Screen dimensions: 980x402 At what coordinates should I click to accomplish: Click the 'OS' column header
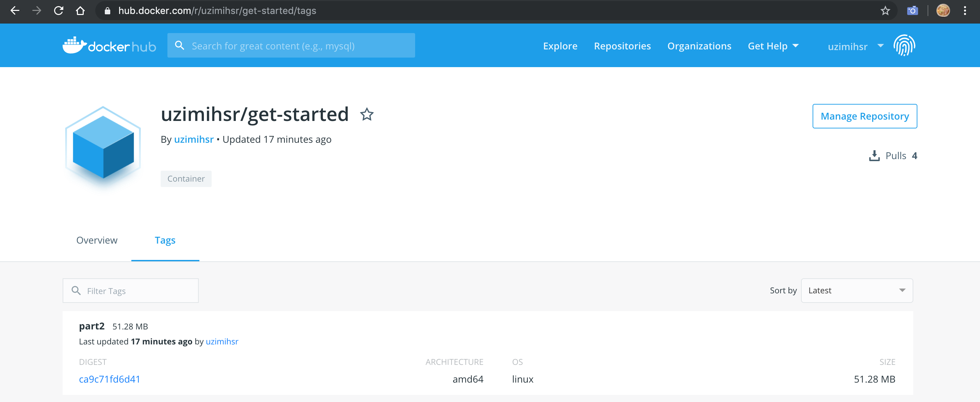[x=517, y=362]
